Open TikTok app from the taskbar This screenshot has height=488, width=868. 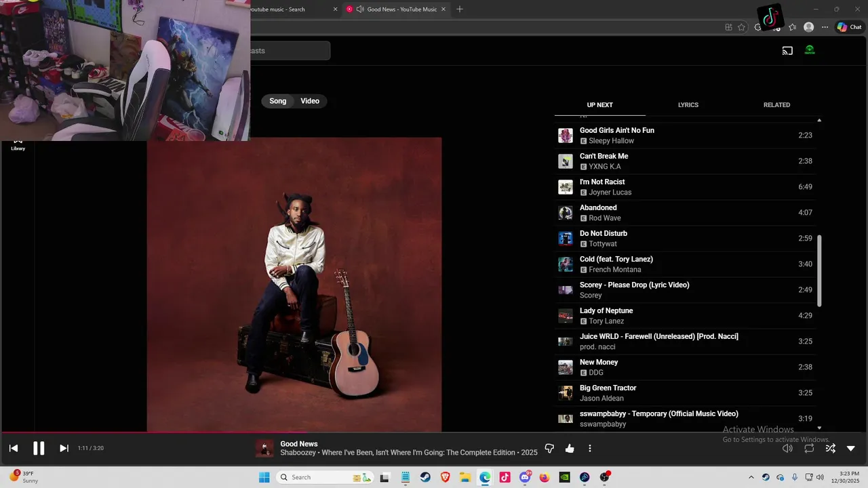click(x=505, y=477)
